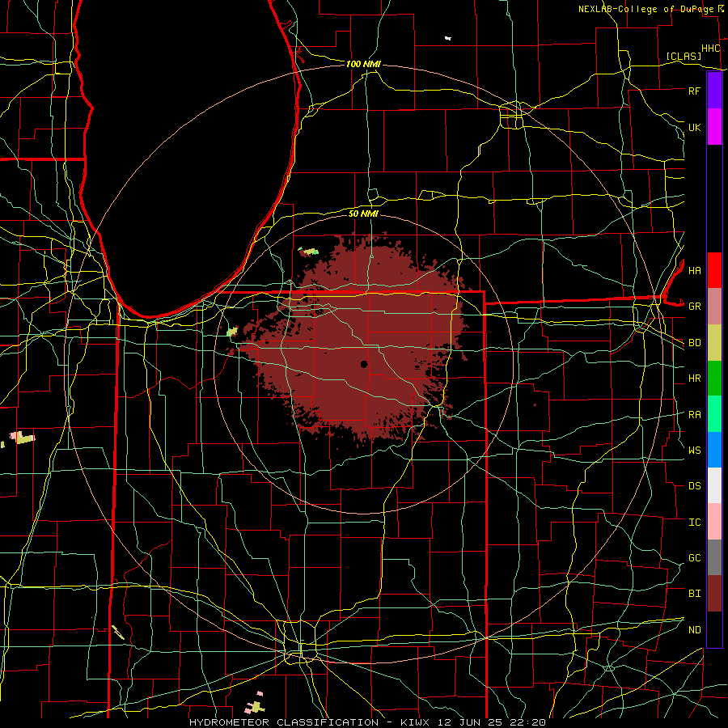Click the purple RF legend color swatch
This screenshot has width=728, height=728.
pos(714,91)
